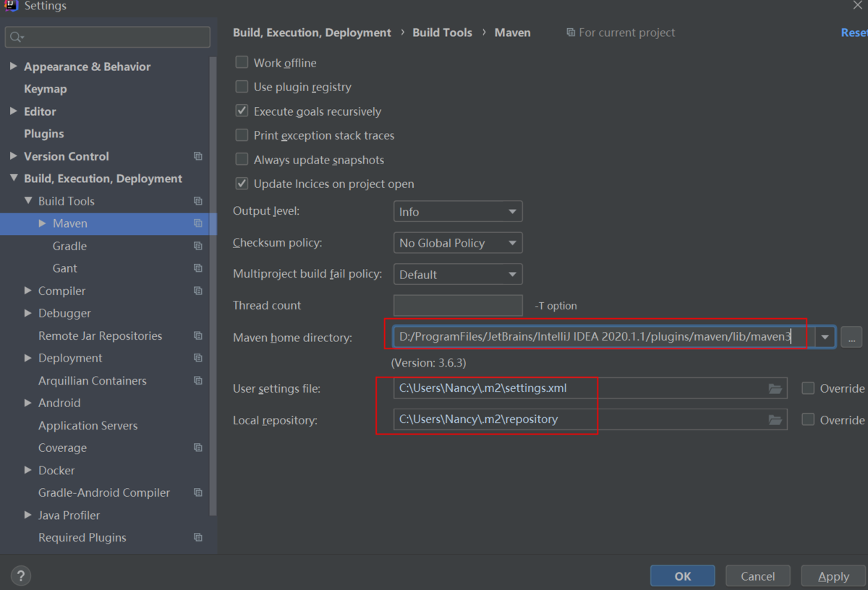Viewport: 868px width, 590px height.
Task: Enable Always update snapshots
Action: pyautogui.click(x=242, y=159)
